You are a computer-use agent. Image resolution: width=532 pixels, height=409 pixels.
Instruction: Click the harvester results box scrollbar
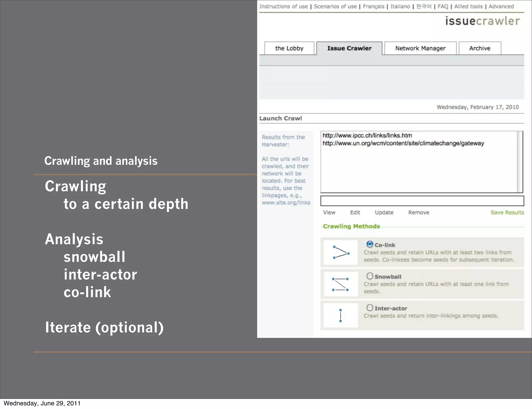[520, 162]
